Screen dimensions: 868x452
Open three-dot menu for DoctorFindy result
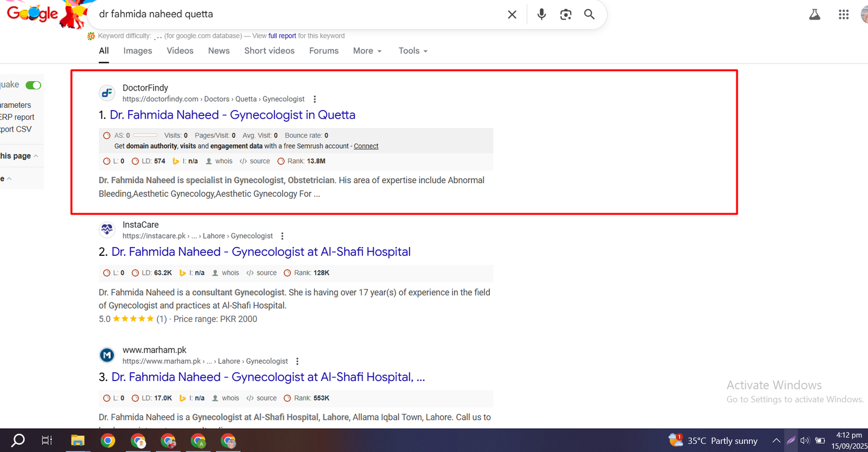pyautogui.click(x=315, y=99)
